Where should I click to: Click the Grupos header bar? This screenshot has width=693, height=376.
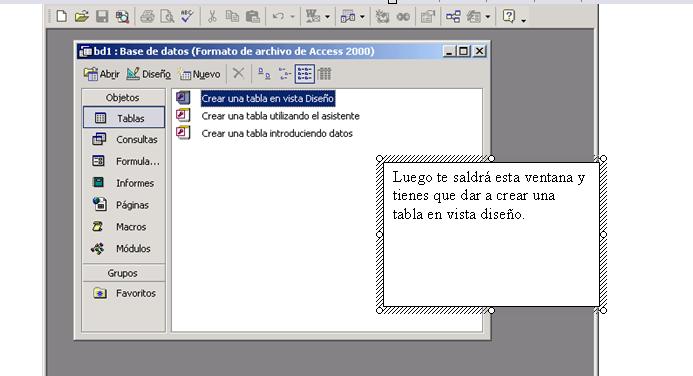click(123, 273)
